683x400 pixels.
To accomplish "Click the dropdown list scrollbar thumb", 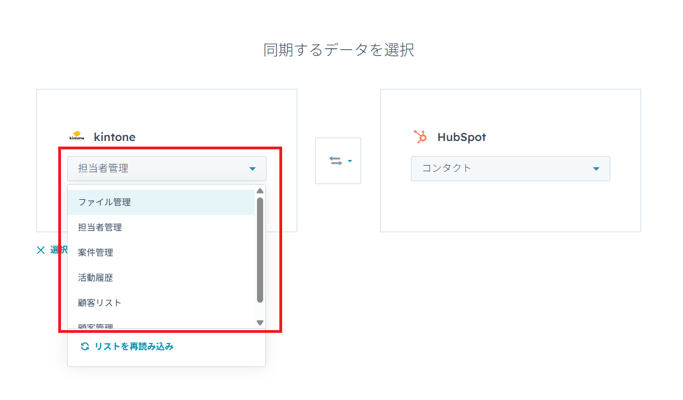I will 260,250.
